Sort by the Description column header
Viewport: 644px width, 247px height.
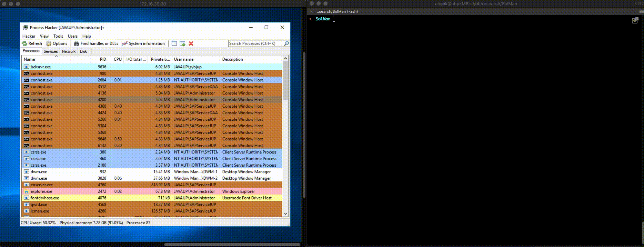click(251, 59)
